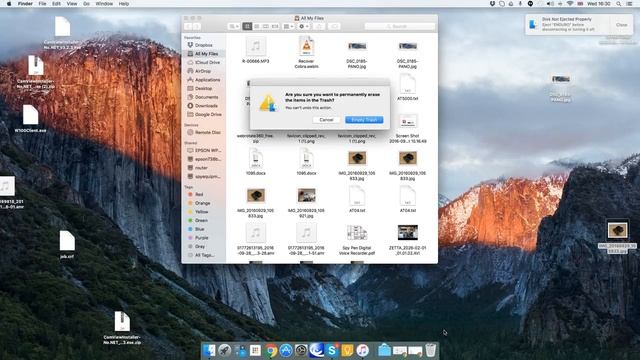Open AirDrop from the sidebar
Image resolution: width=640 pixels, height=360 pixels.
(203, 71)
